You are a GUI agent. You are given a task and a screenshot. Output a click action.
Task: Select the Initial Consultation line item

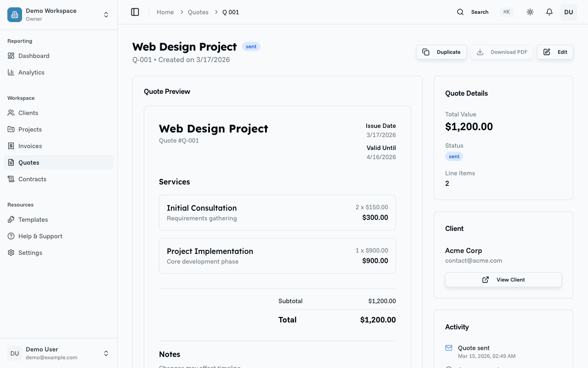[x=277, y=213]
